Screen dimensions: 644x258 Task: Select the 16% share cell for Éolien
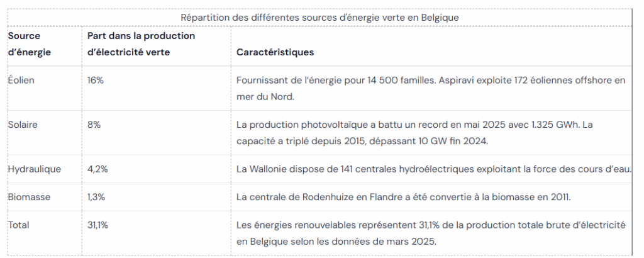pos(96,81)
